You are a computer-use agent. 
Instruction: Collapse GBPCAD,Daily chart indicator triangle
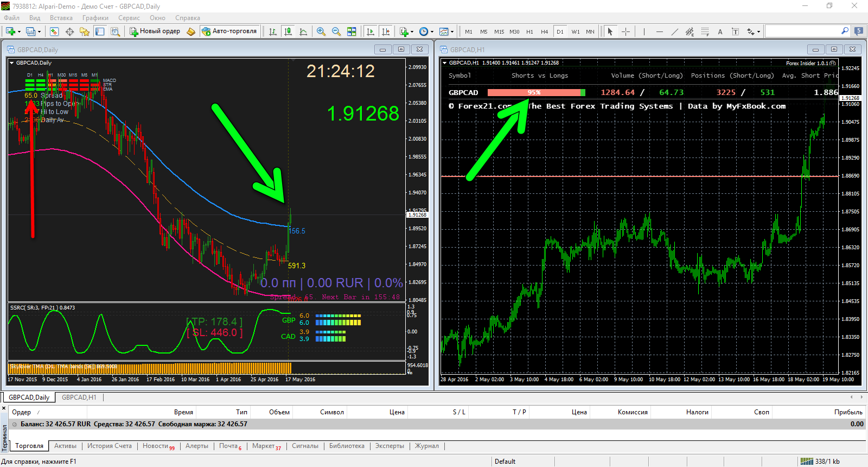click(x=11, y=63)
